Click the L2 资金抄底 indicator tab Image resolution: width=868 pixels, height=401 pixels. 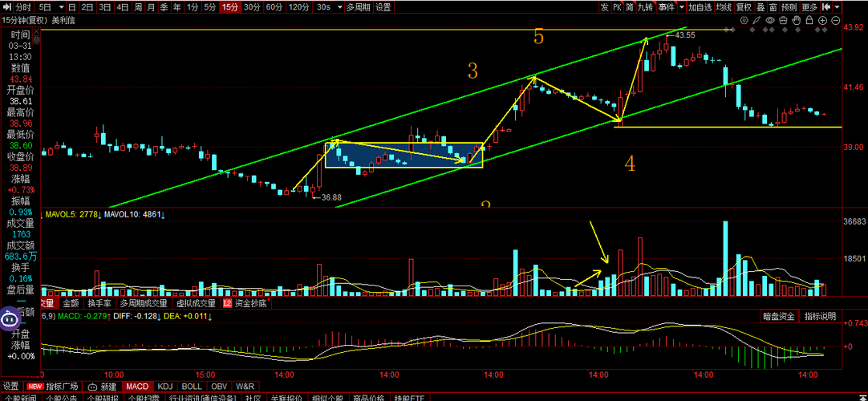(246, 303)
